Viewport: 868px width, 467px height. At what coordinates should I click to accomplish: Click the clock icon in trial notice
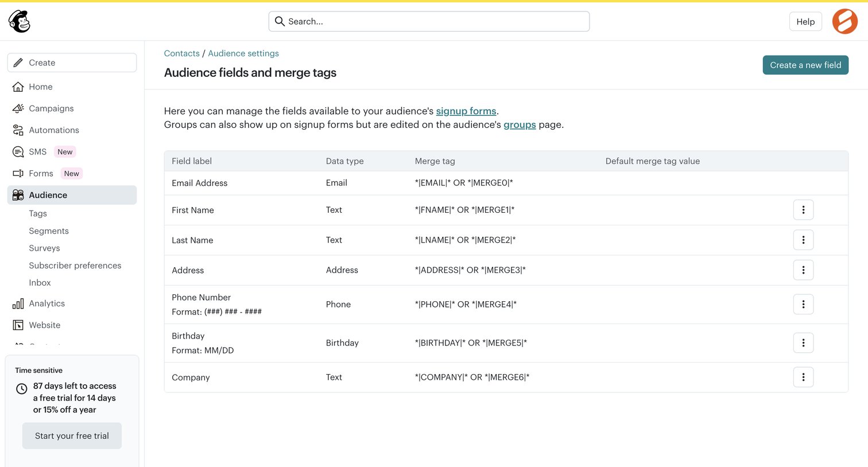[x=22, y=389]
